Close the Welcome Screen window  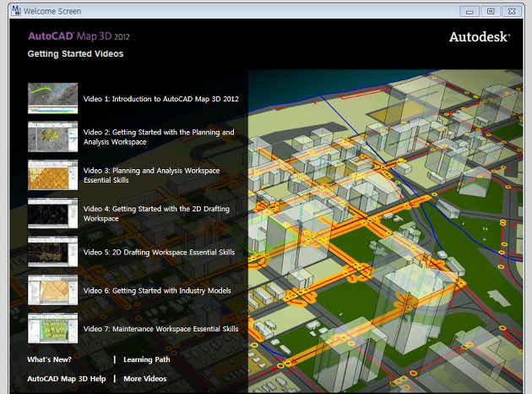pyautogui.click(x=512, y=12)
